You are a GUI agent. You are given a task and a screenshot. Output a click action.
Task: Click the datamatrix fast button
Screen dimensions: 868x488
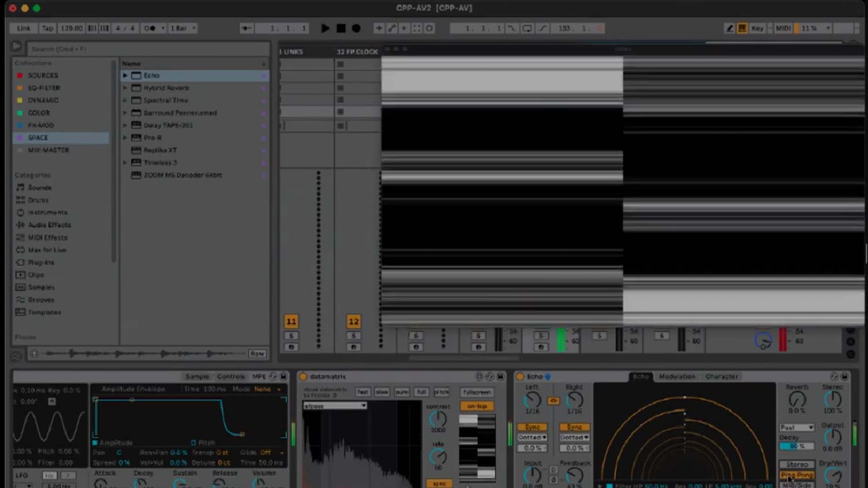pyautogui.click(x=363, y=392)
